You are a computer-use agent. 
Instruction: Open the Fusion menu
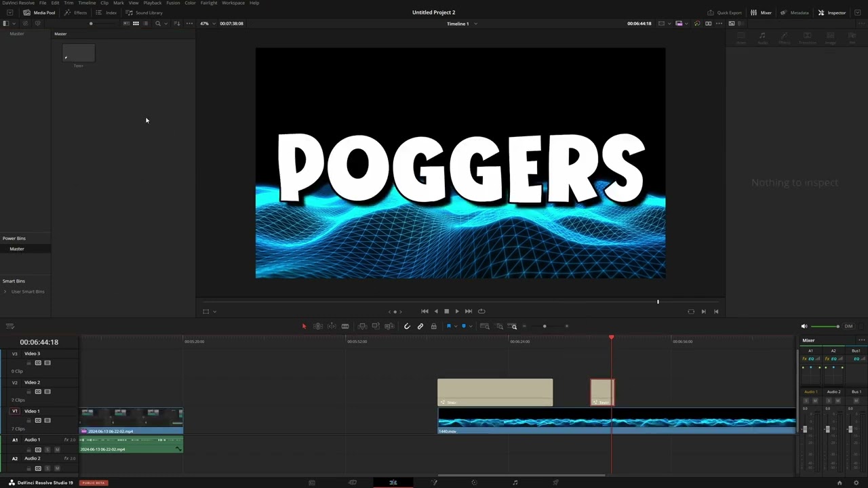174,3
